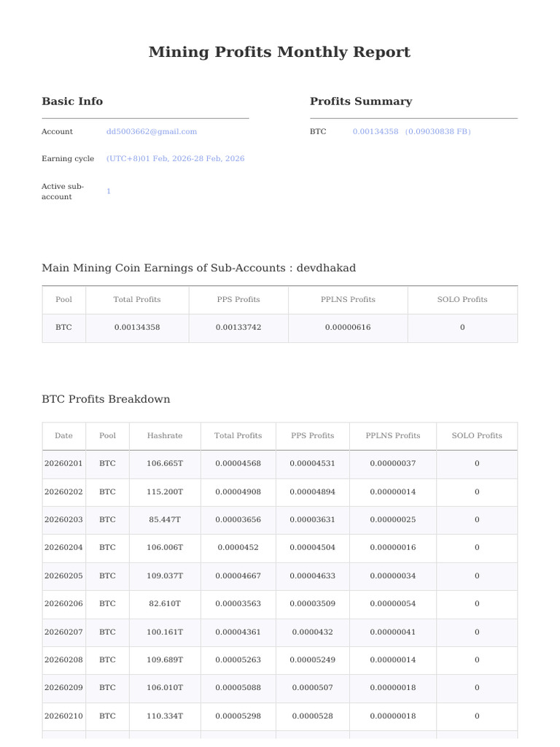Click total profits 0.00005298
The height and width of the screenshot is (747, 560).
click(x=238, y=716)
